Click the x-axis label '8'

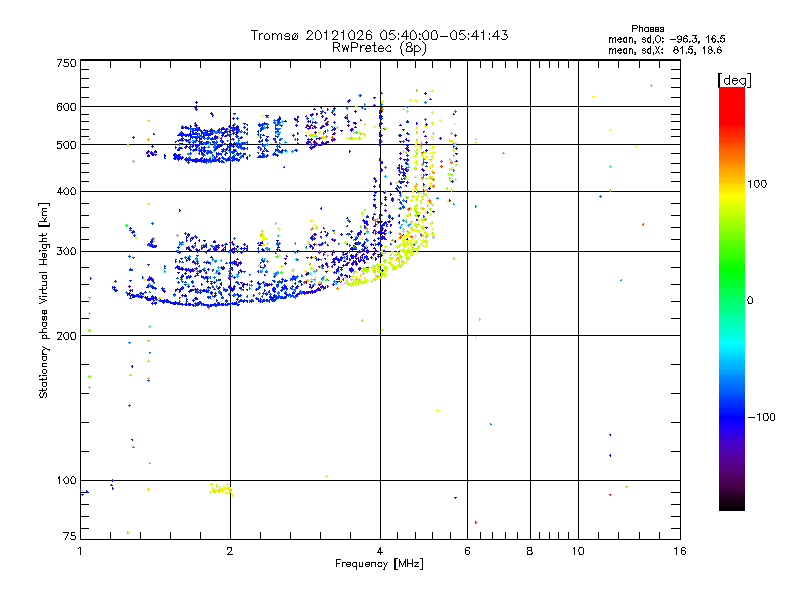click(530, 551)
